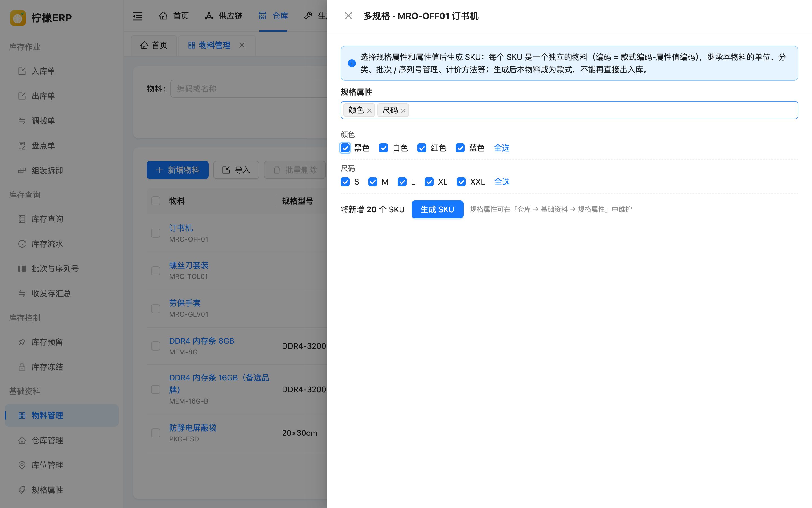Click the 导入 import button
The width and height of the screenshot is (812, 508).
[x=236, y=170]
